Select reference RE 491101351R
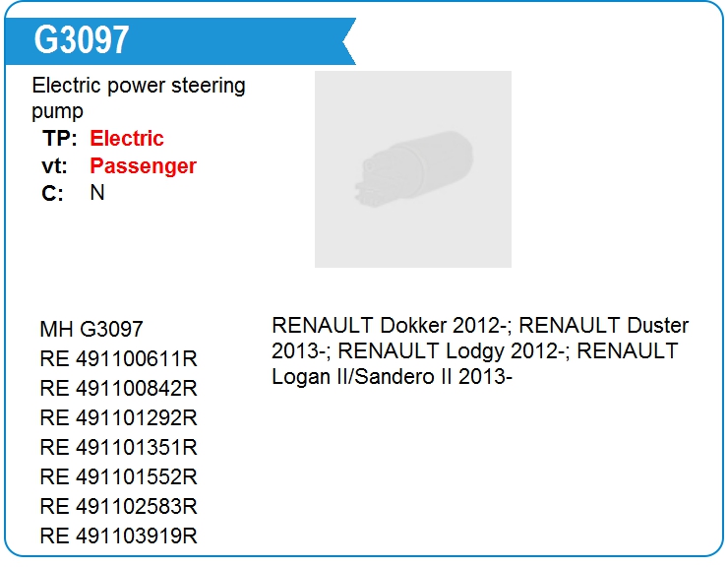 pos(119,447)
